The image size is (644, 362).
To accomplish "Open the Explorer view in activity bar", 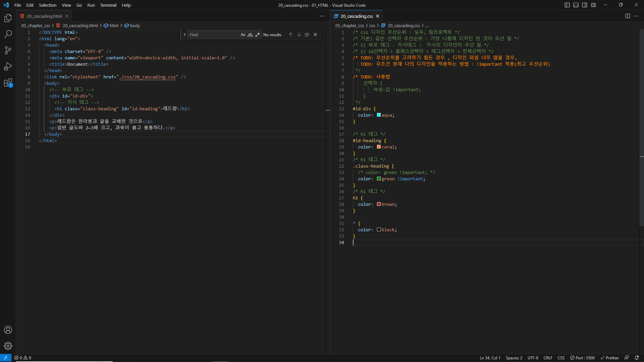I will pyautogui.click(x=8, y=18).
